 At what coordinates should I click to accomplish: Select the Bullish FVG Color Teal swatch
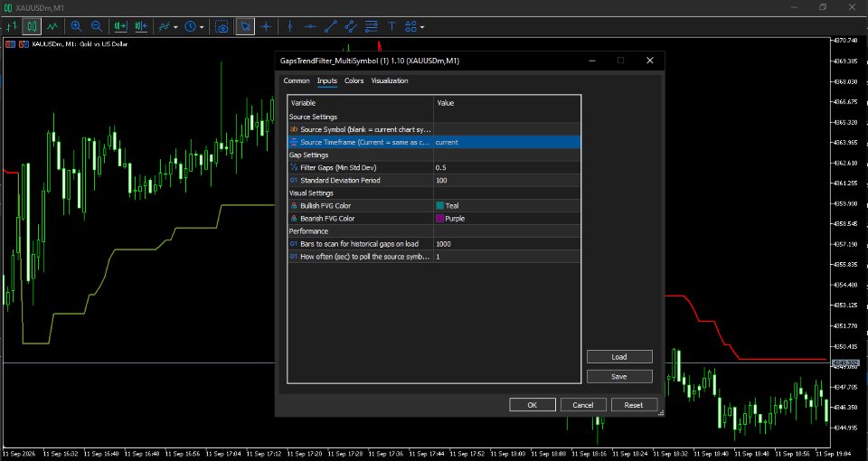tap(440, 206)
